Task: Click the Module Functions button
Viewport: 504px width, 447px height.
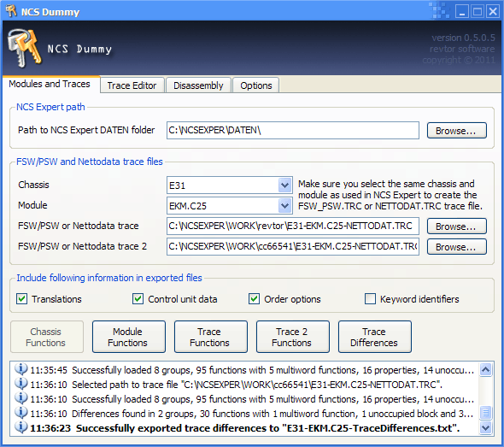Action: click(129, 337)
